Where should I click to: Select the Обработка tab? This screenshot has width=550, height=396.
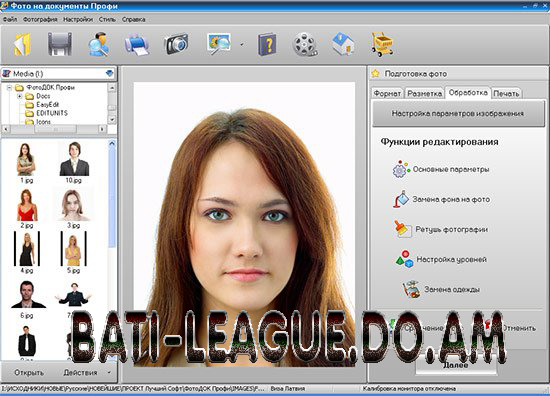[468, 93]
